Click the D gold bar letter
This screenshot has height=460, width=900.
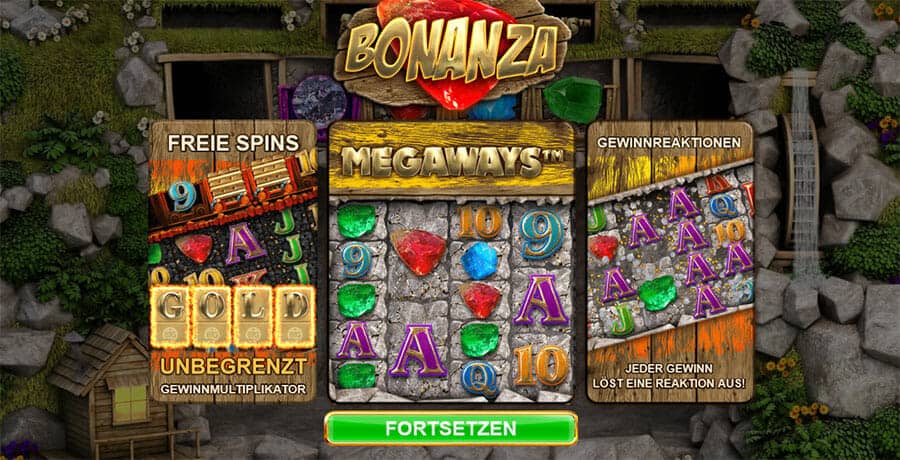(x=294, y=317)
